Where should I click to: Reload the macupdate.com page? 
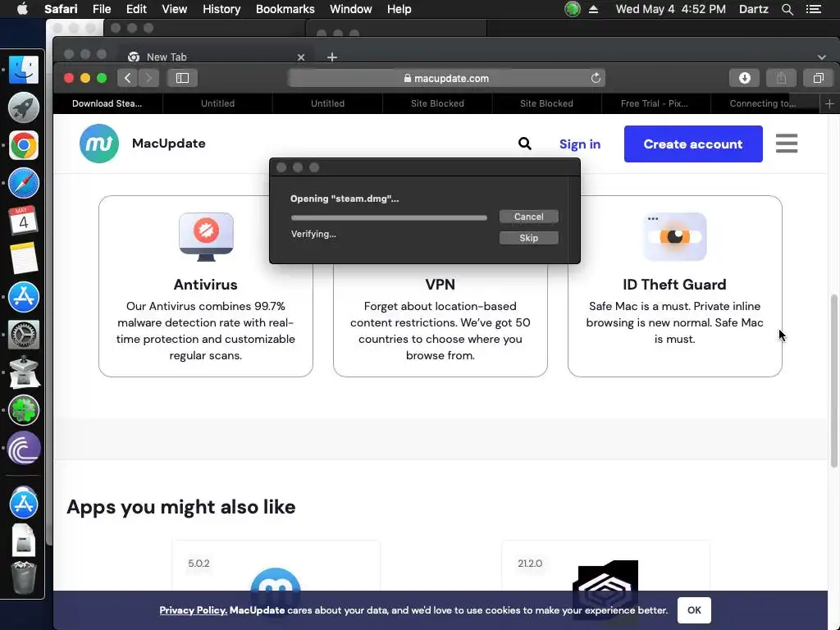[596, 78]
